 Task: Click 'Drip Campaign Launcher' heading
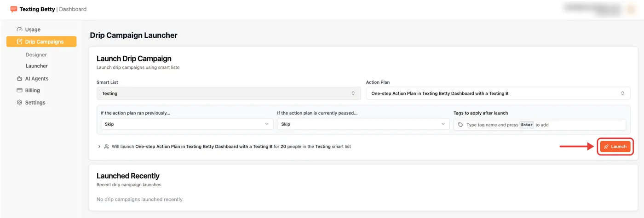(133, 35)
